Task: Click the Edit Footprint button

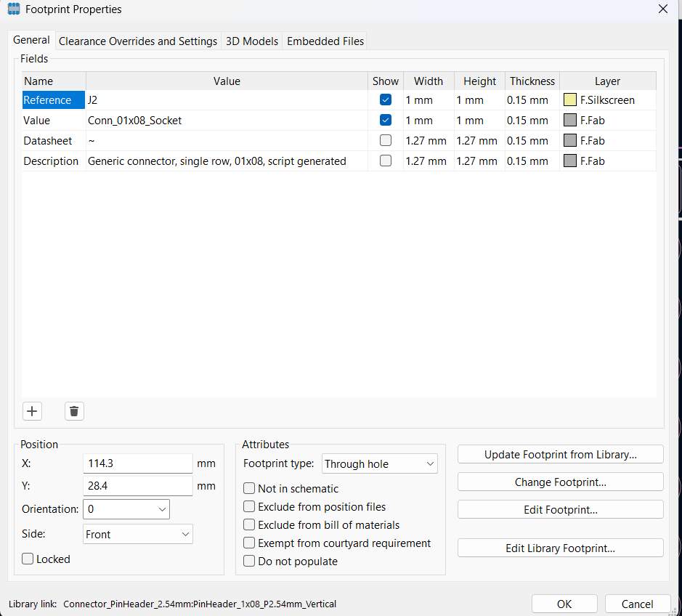Action: tap(560, 509)
